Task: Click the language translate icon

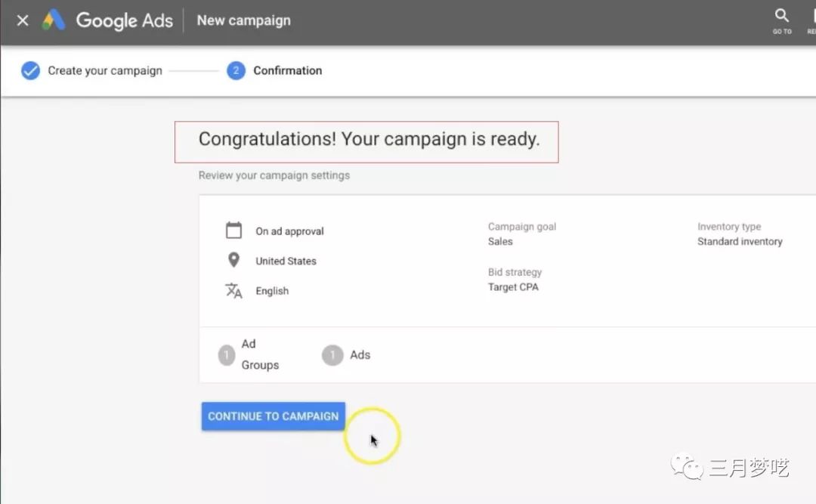Action: tap(234, 291)
